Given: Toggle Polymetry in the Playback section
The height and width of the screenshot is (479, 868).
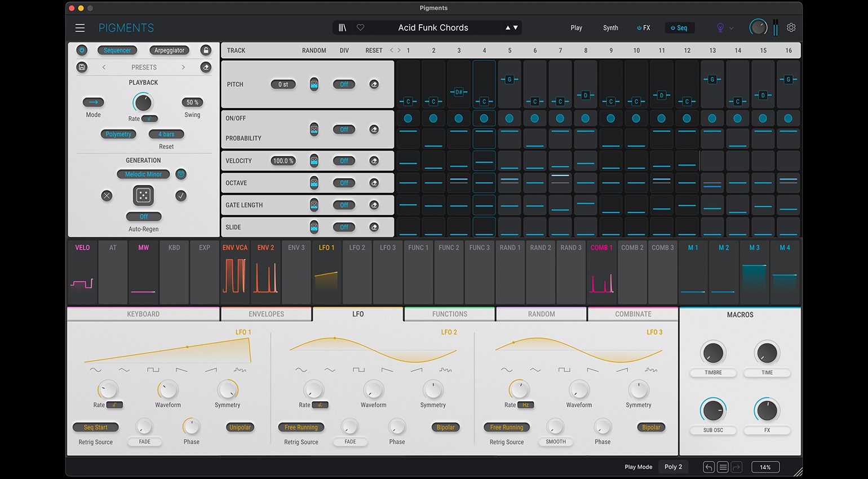Looking at the screenshot, I should [118, 134].
